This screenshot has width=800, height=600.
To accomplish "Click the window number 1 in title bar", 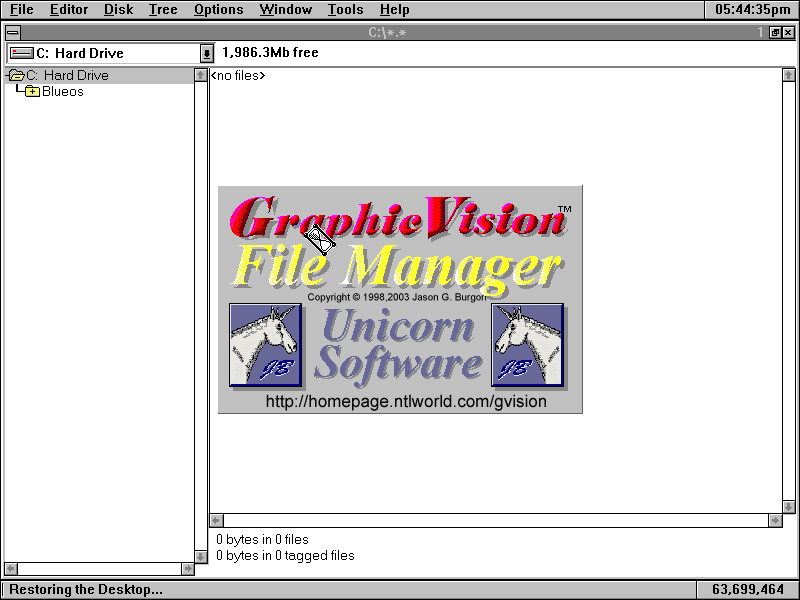I will 760,33.
